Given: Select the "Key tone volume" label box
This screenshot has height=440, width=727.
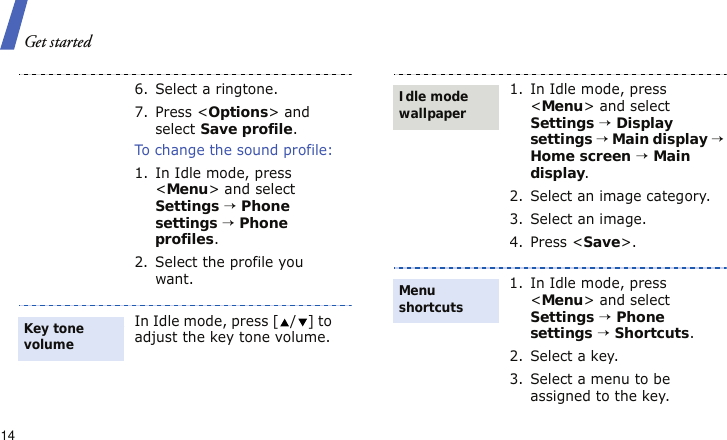Looking at the screenshot, I should coord(70,337).
